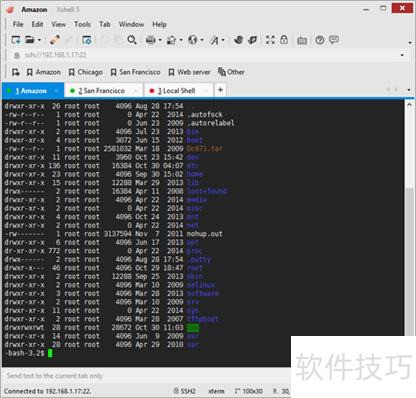Image resolution: width=416 pixels, height=398 pixels.
Task: Click the file transfer icon
Action: tap(171, 40)
